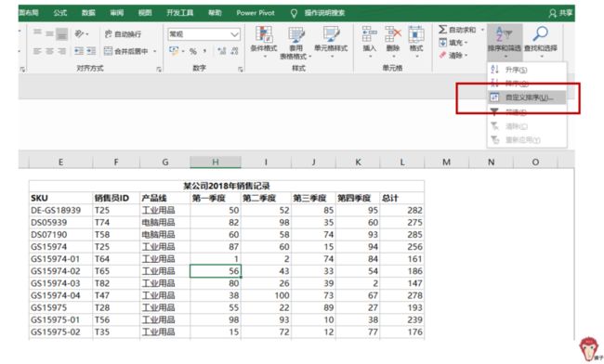The image size is (604, 364).
Task: Click the 排序和筛选 sort and filter button
Action: point(505,42)
